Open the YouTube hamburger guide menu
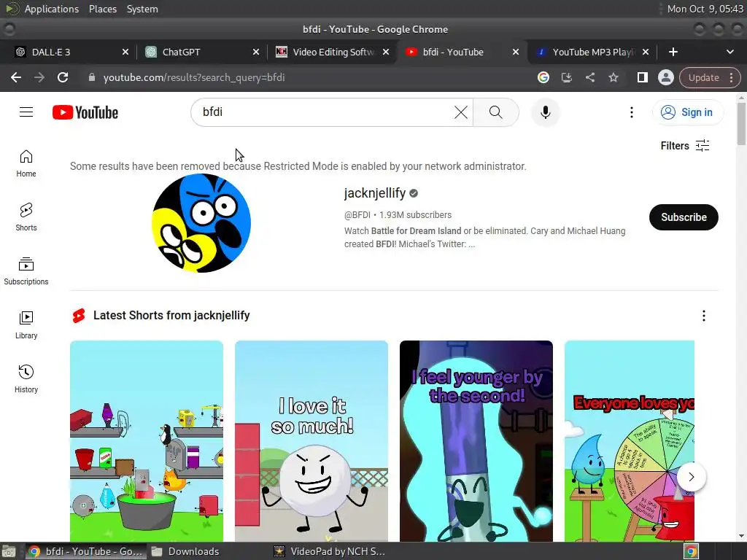The width and height of the screenshot is (747, 560). pyautogui.click(x=26, y=112)
